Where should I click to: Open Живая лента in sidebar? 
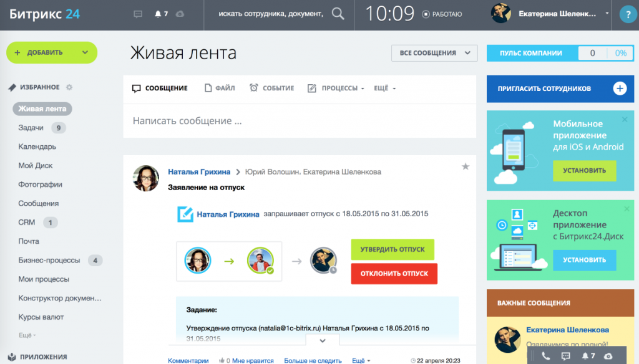[42, 108]
